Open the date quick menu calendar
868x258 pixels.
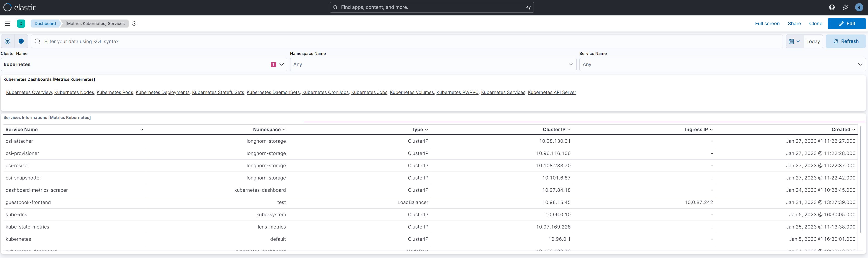pyautogui.click(x=795, y=41)
